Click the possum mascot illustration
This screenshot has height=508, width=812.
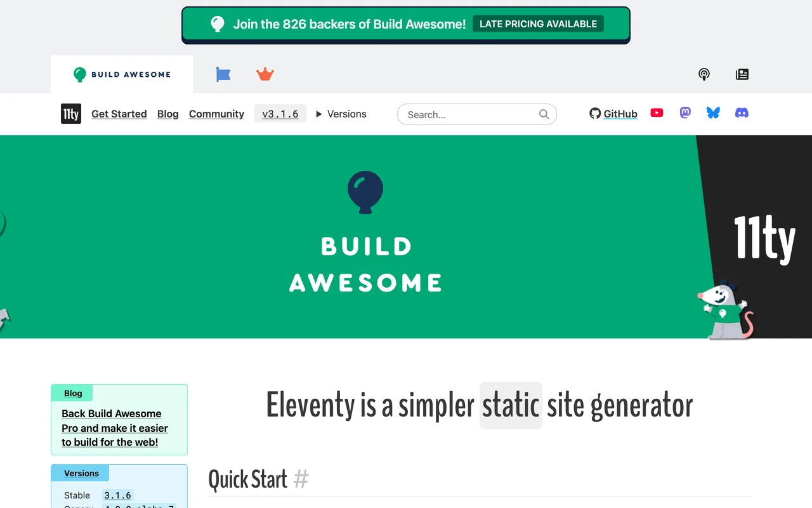726,310
